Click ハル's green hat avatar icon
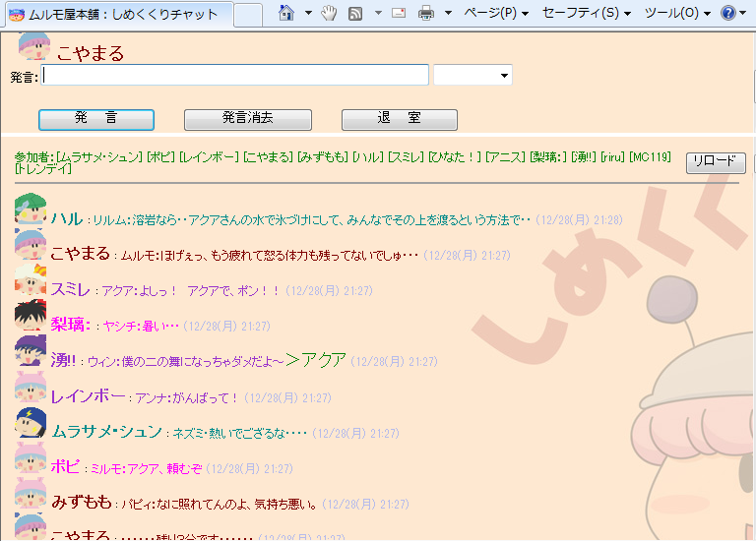 click(x=31, y=209)
